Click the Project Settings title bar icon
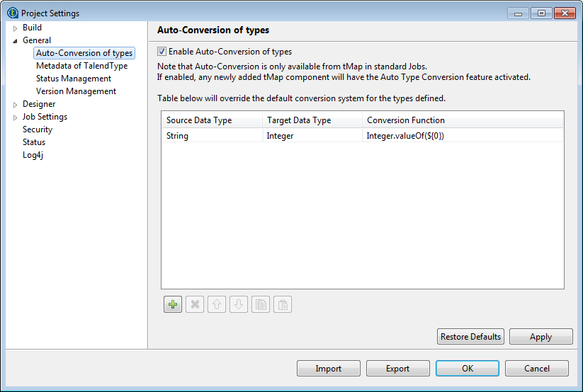 tap(12, 13)
